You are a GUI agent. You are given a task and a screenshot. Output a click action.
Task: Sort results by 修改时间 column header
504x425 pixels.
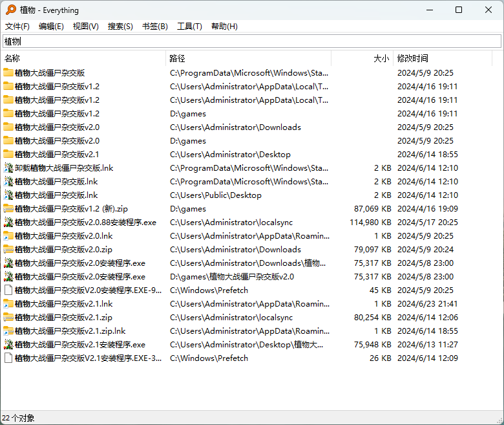tap(443, 58)
